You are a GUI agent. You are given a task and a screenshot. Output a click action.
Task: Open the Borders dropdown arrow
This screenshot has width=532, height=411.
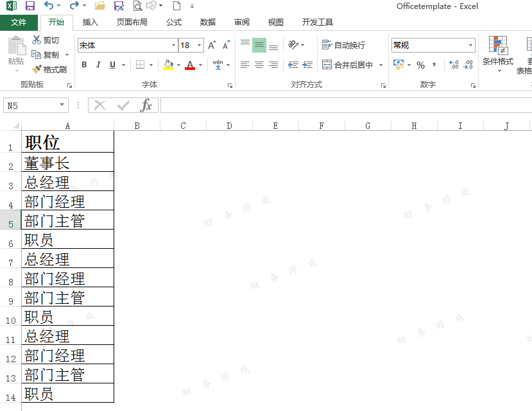151,65
